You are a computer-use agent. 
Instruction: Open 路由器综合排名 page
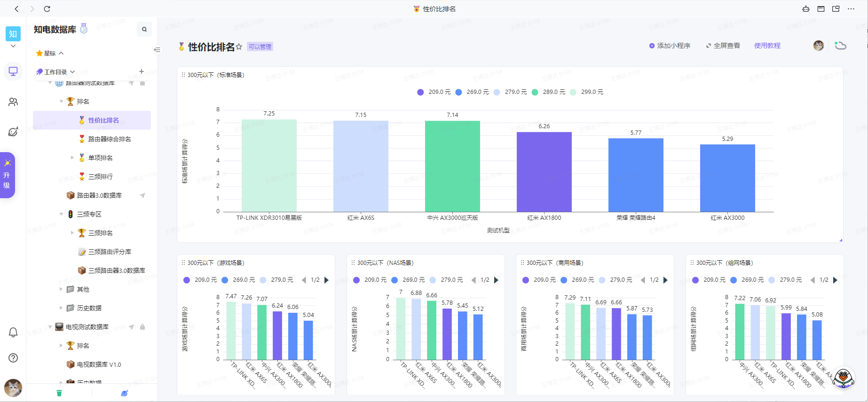pos(110,139)
